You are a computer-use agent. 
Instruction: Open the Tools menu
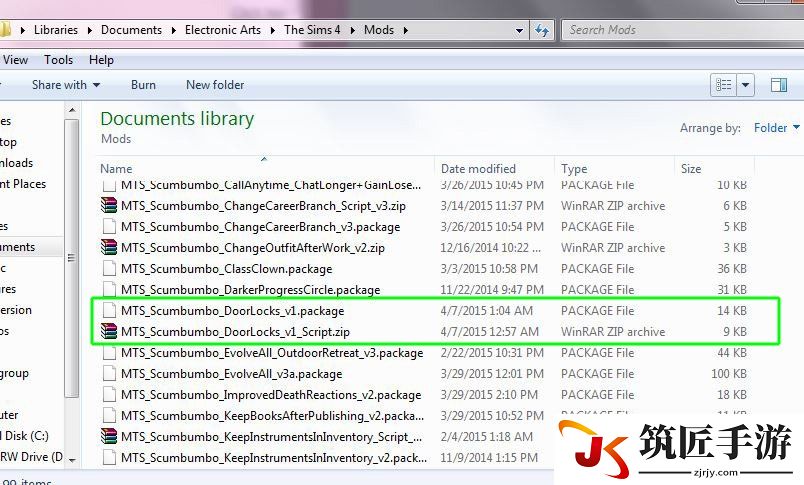[x=58, y=60]
